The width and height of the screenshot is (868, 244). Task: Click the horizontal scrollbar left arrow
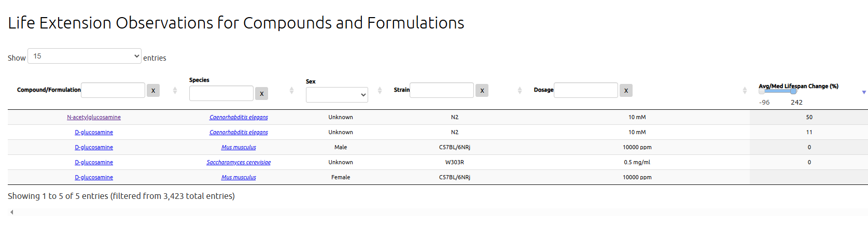(11, 212)
